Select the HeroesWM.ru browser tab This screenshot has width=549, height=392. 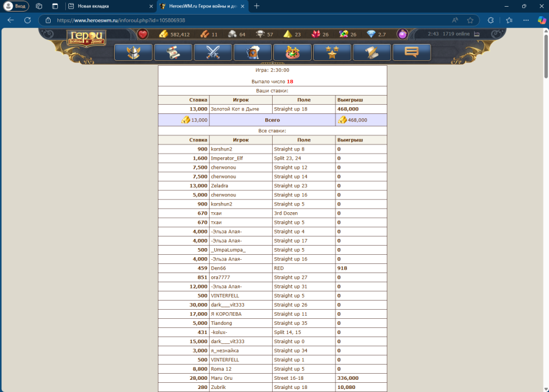203,6
